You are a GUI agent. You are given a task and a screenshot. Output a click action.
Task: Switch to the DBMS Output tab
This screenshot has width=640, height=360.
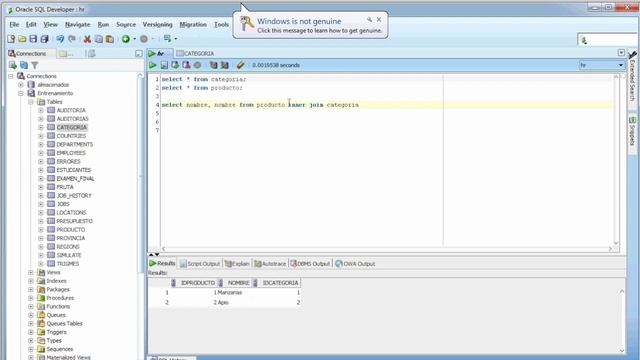(310, 264)
